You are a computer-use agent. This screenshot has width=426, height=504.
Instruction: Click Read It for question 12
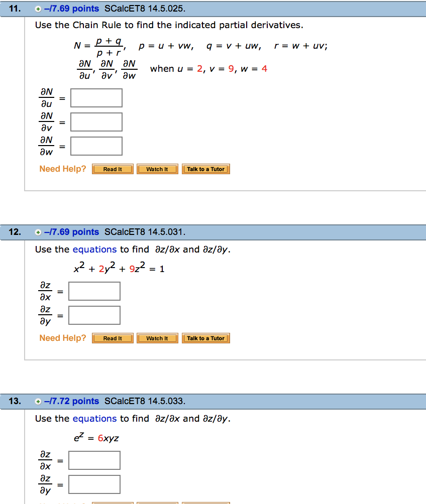[x=113, y=338]
